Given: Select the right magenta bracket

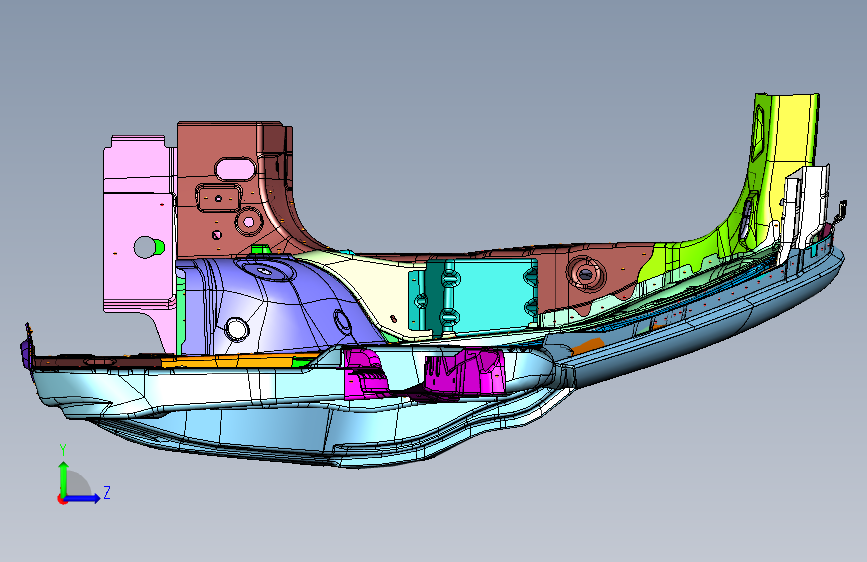Looking at the screenshot, I should tap(463, 372).
